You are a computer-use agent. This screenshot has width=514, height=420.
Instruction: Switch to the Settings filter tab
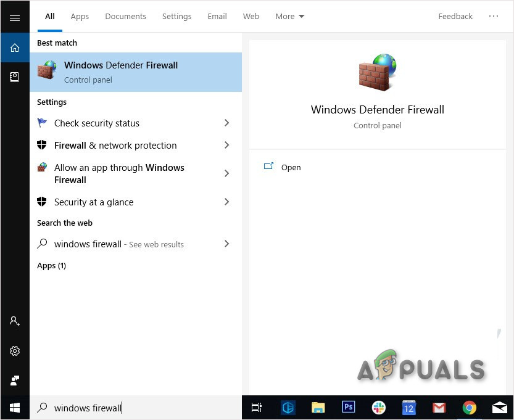tap(176, 17)
